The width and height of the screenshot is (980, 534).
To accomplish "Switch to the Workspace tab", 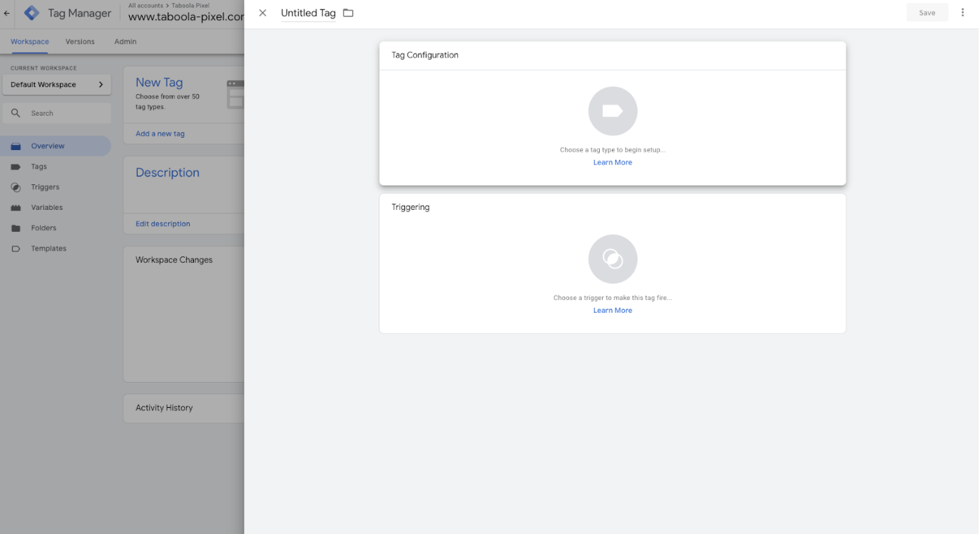I will click(x=30, y=41).
